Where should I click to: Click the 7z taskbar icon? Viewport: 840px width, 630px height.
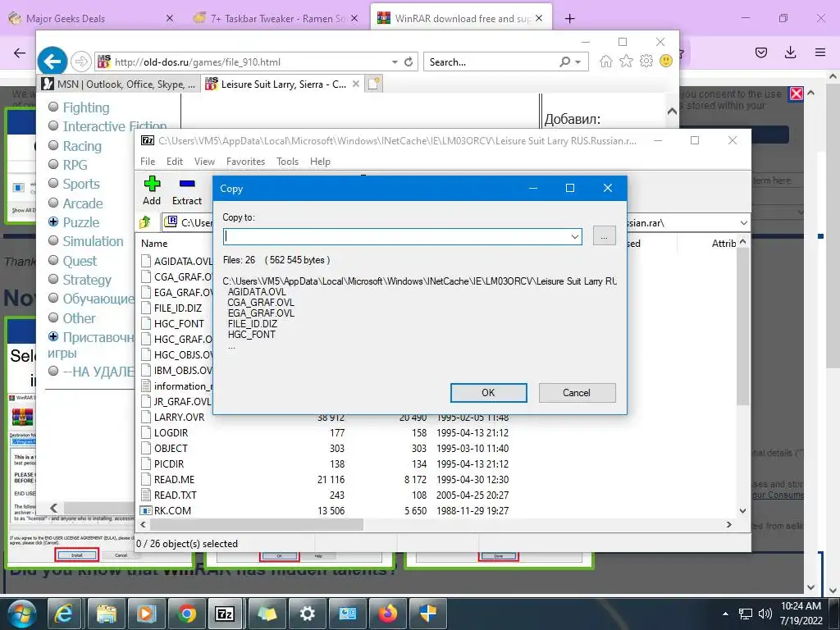pyautogui.click(x=225, y=614)
